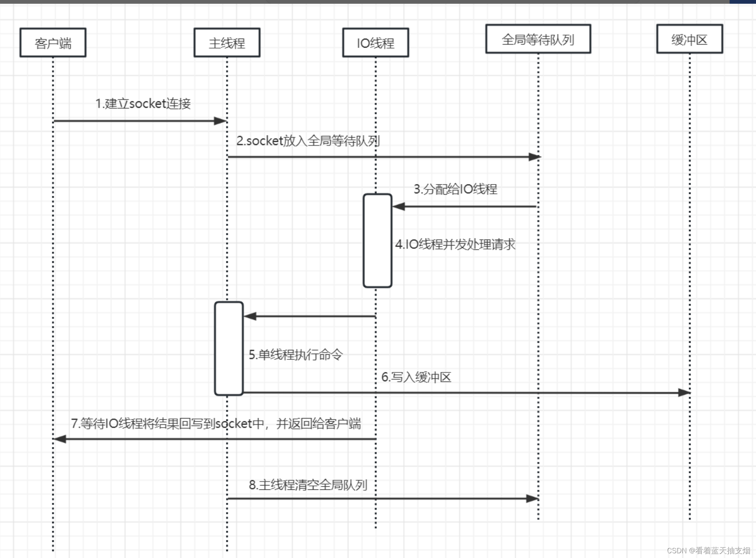Click the '3.分配给IO线程' message label

(x=455, y=189)
